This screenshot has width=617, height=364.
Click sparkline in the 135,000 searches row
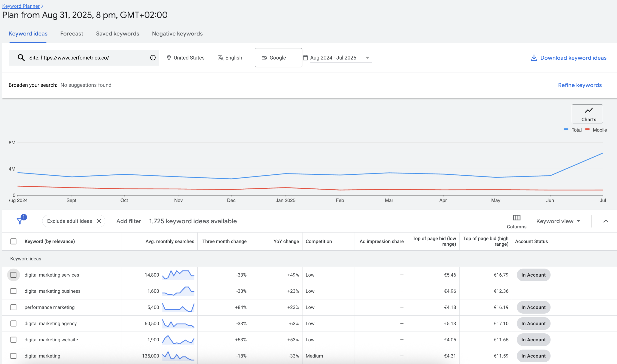point(178,356)
